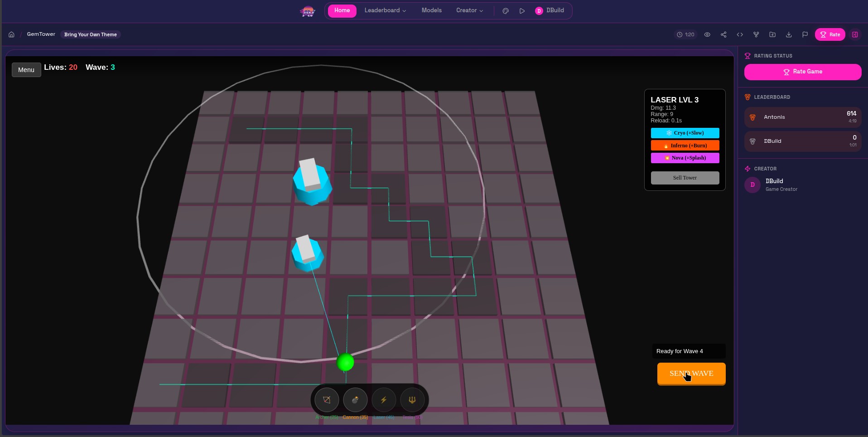The height and width of the screenshot is (437, 868).
Task: Expand the Creator dropdown menu
Action: [469, 10]
